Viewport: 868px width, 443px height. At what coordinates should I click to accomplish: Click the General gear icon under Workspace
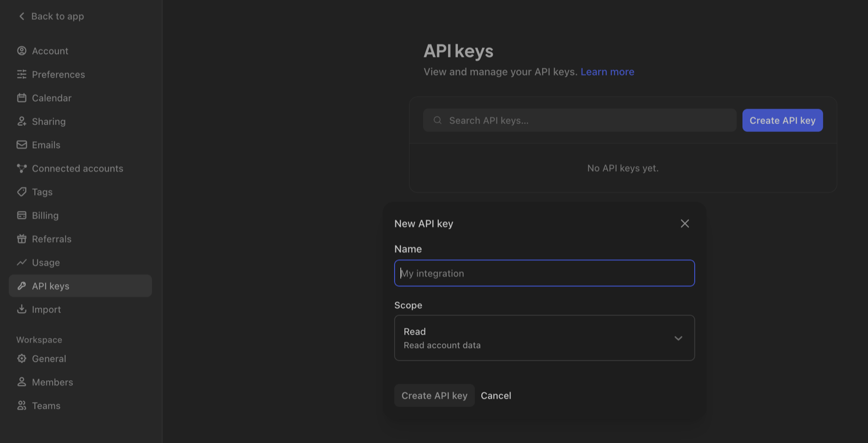22,359
